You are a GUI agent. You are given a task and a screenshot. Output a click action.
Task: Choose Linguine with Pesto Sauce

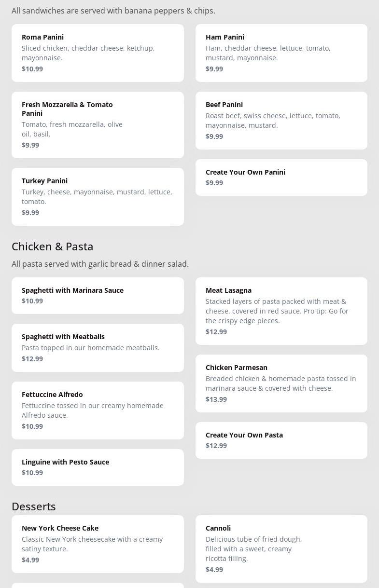tap(98, 467)
